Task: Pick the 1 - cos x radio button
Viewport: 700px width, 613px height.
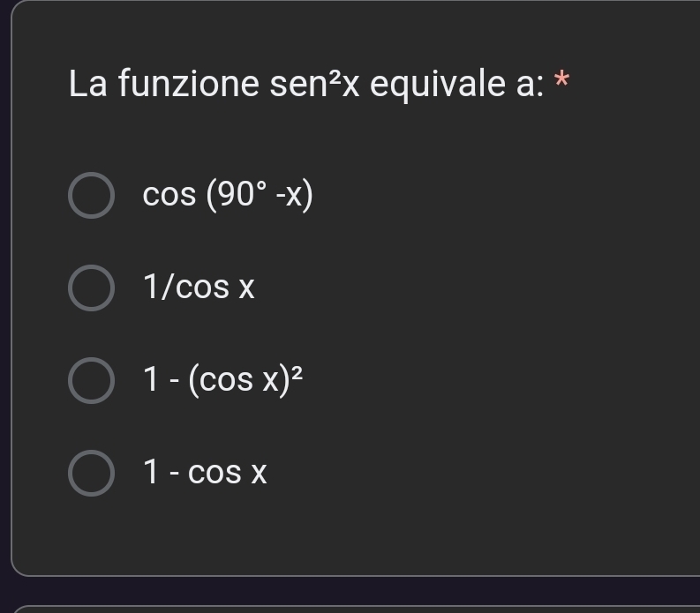Action: (x=91, y=473)
